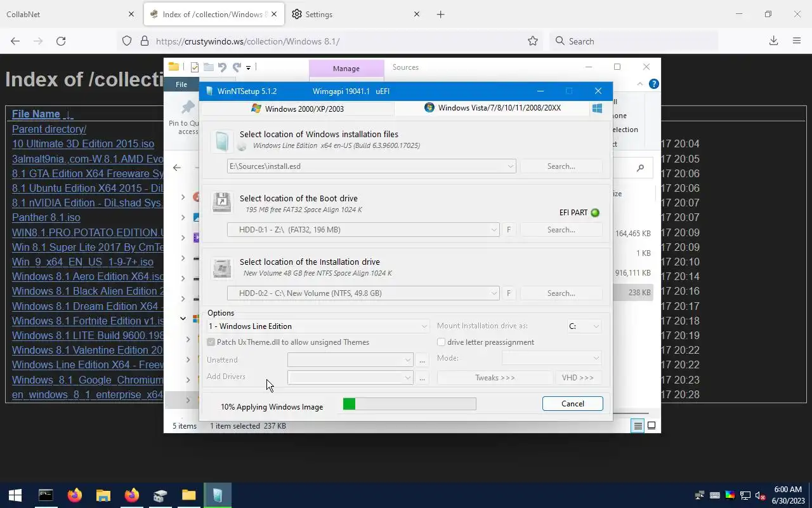Click Search button for Boot drive
Image resolution: width=812 pixels, height=508 pixels.
click(x=561, y=230)
